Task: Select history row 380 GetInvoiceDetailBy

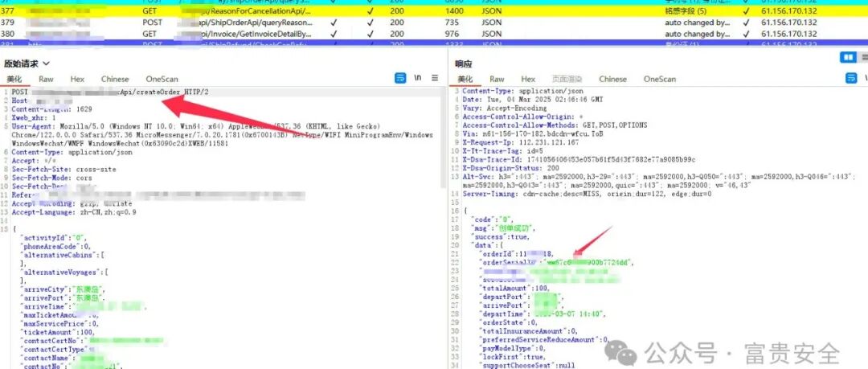Action: (434, 34)
